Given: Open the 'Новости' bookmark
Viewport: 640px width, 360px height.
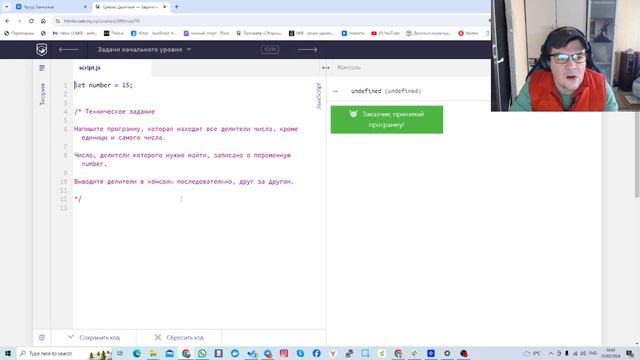Looking at the screenshot, I should 353,33.
